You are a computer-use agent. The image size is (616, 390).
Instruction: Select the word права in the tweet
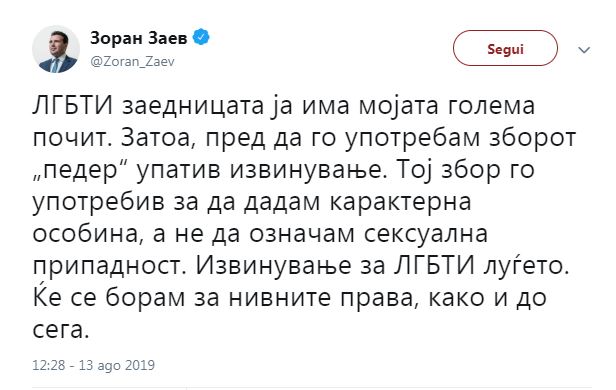click(378, 300)
